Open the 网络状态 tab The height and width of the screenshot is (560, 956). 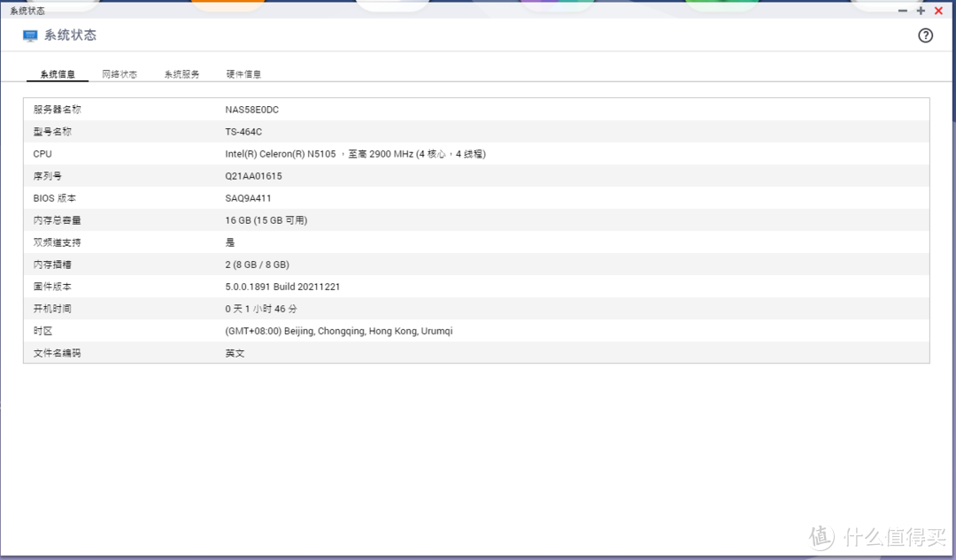point(119,74)
